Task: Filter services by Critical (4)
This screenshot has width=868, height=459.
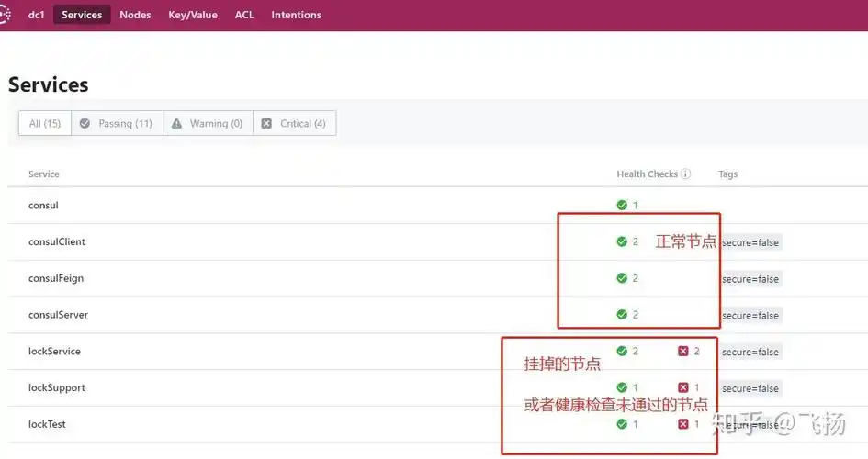Action: 294,123
